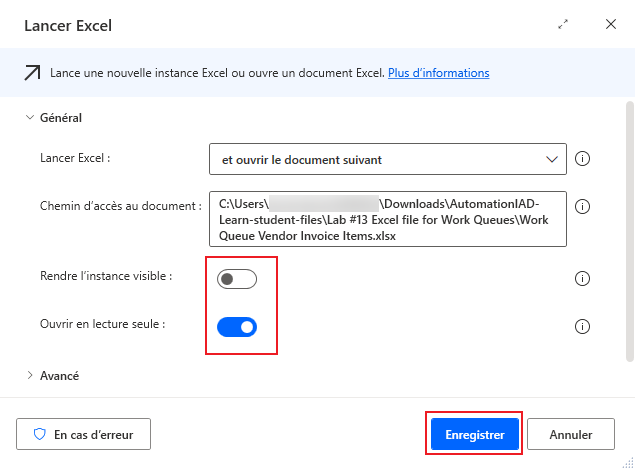Viewport: 635px width, 470px height.
Task: Click the 'Général' section title text
Action: [61, 118]
